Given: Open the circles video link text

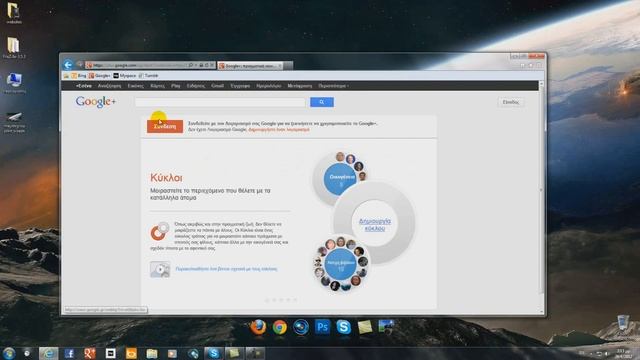Looking at the screenshot, I should click(226, 269).
